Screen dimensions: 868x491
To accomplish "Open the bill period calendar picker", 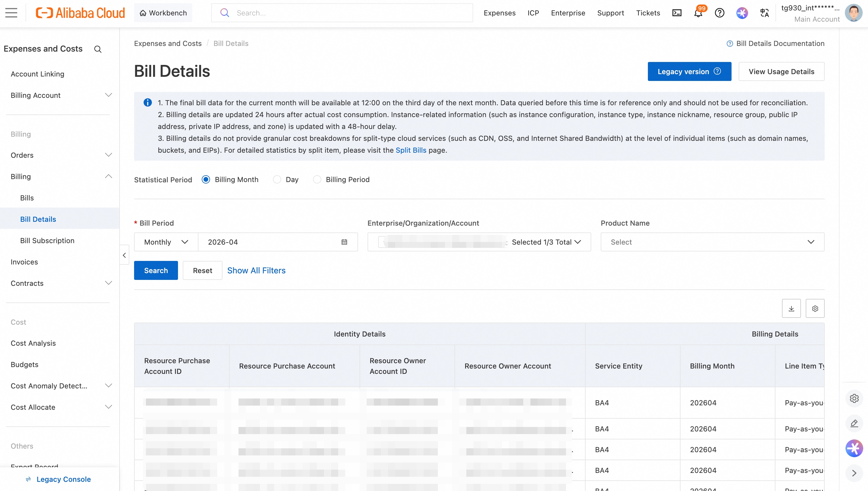I will click(344, 242).
